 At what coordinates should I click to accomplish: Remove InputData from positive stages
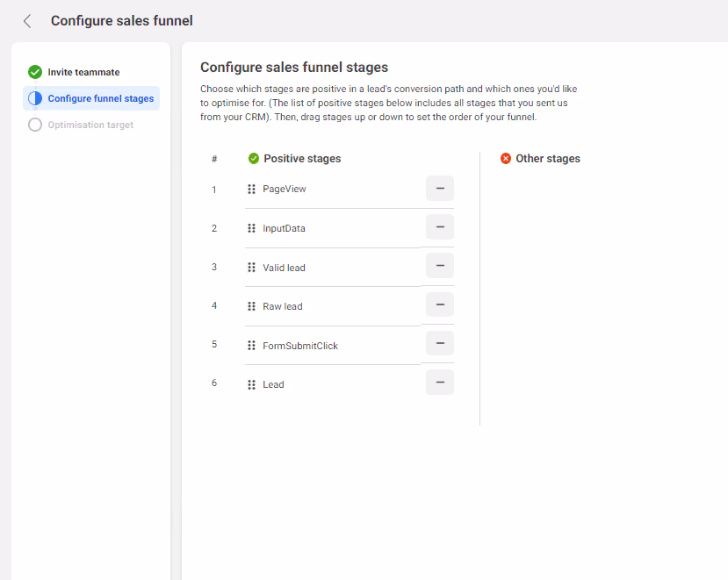point(440,227)
